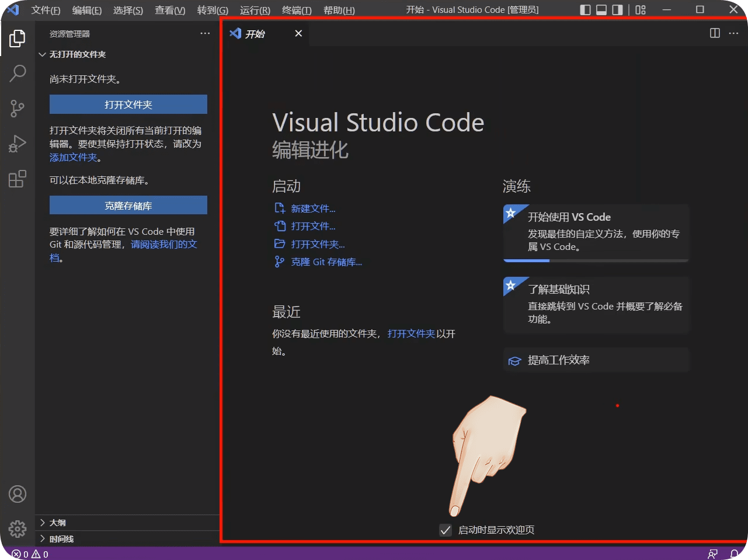Click the split editor right icon
Screen dimensions: 748x560
click(715, 33)
